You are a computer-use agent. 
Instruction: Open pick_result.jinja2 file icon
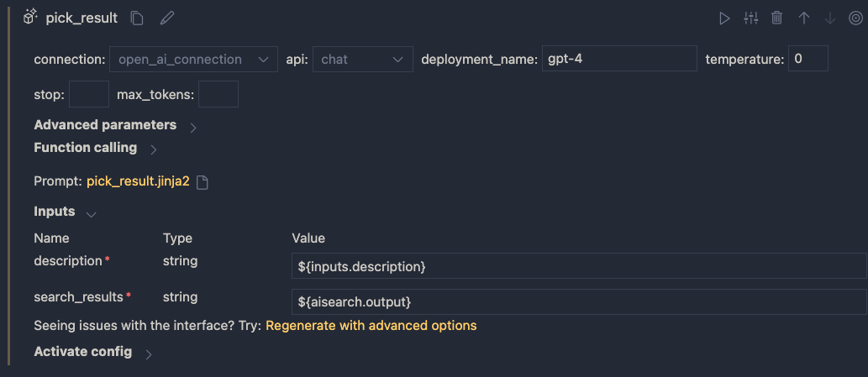[202, 182]
